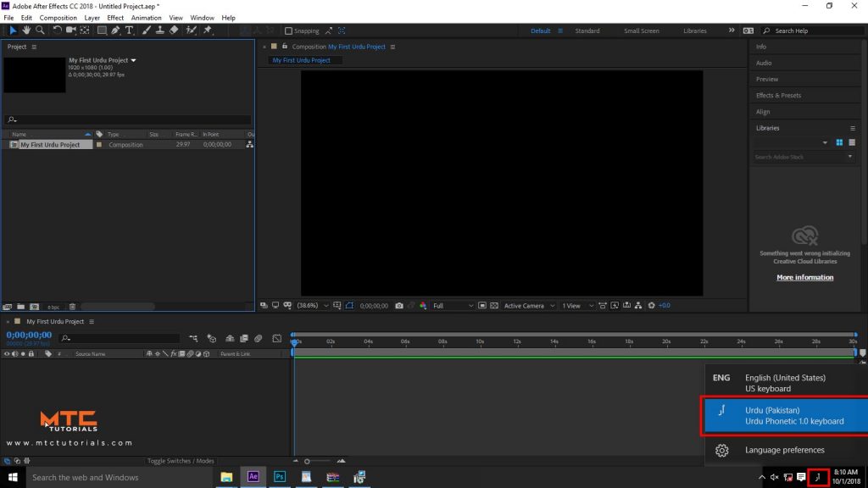Select the Clone Stamp tool
Screen dimensions: 868x488
[160, 30]
